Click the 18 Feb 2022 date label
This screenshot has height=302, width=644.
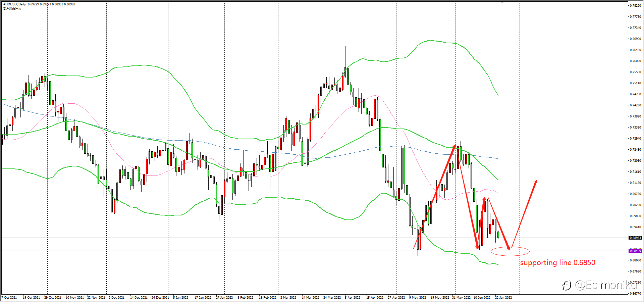(x=268, y=298)
